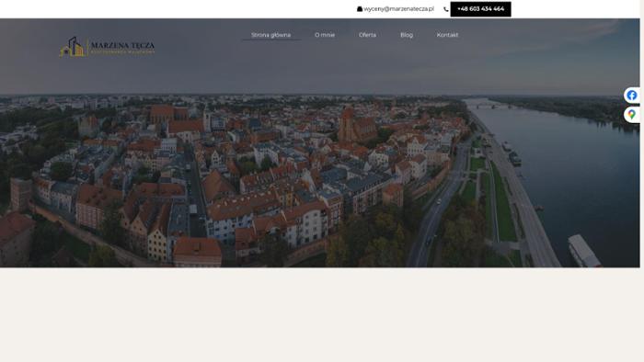The width and height of the screenshot is (644, 362).
Task: Open the Kontakt menu item
Action: click(447, 35)
